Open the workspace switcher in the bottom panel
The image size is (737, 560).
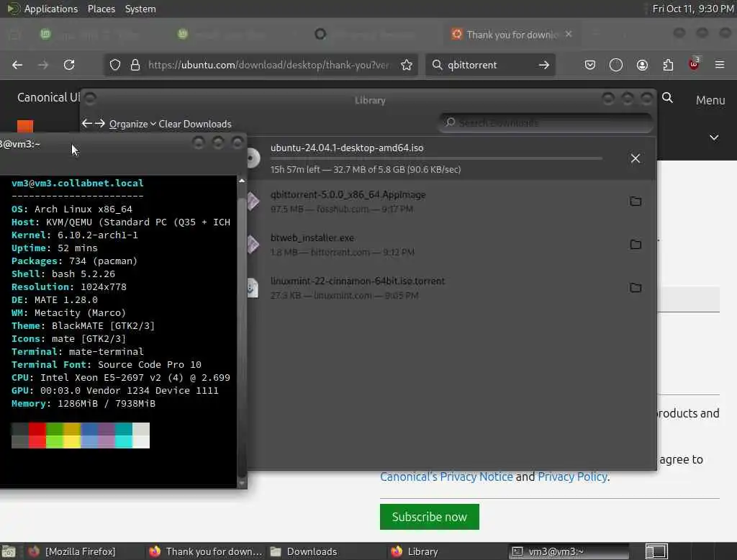coord(656,551)
